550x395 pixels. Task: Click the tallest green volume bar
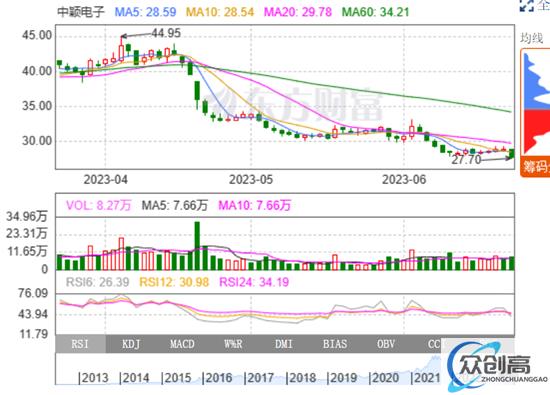(197, 246)
